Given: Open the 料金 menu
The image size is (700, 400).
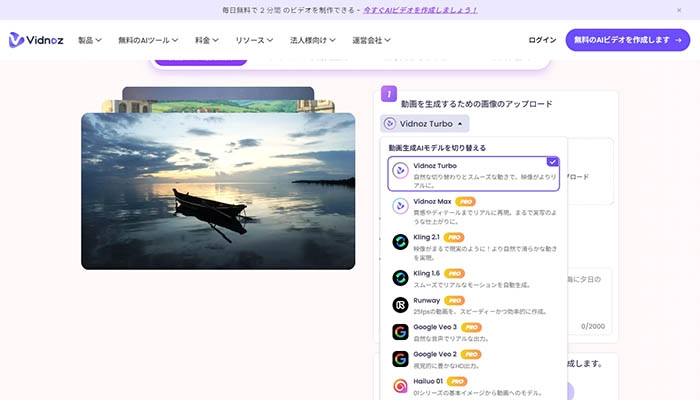Looking at the screenshot, I should tap(207, 40).
